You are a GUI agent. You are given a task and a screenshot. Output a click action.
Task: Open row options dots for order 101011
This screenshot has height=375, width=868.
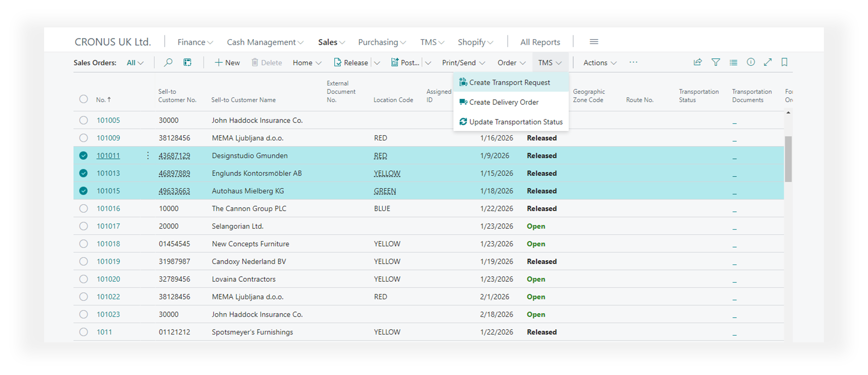pyautogui.click(x=147, y=155)
